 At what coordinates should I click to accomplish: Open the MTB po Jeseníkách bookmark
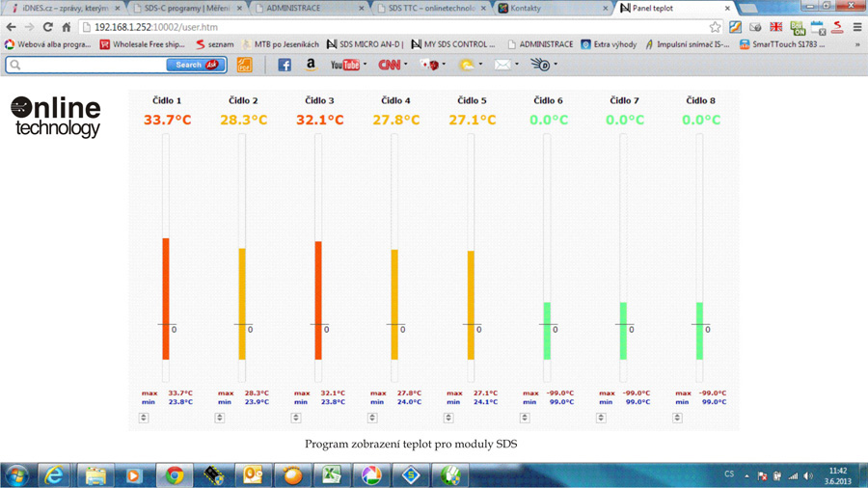pyautogui.click(x=282, y=44)
